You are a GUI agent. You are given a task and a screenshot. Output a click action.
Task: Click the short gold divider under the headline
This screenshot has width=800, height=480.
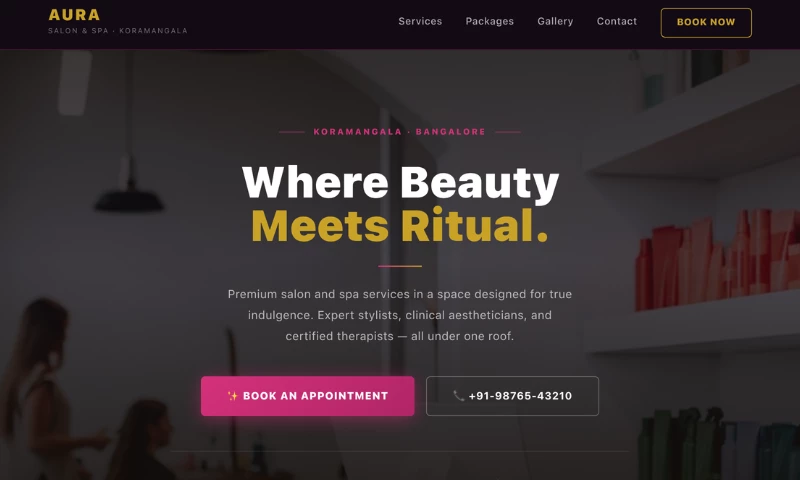[x=400, y=266]
